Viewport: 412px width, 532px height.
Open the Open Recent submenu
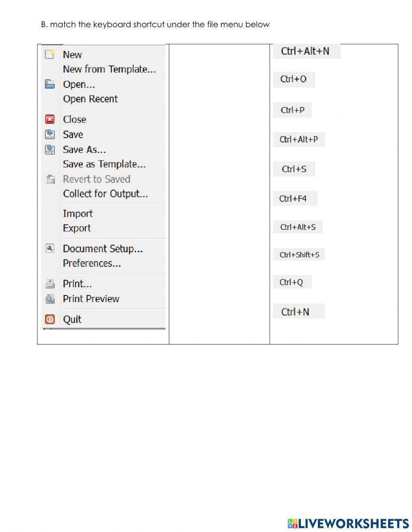click(90, 99)
